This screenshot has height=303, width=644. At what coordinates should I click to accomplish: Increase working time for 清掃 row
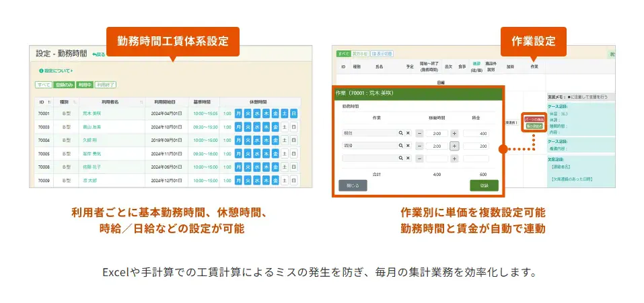[x=454, y=146]
